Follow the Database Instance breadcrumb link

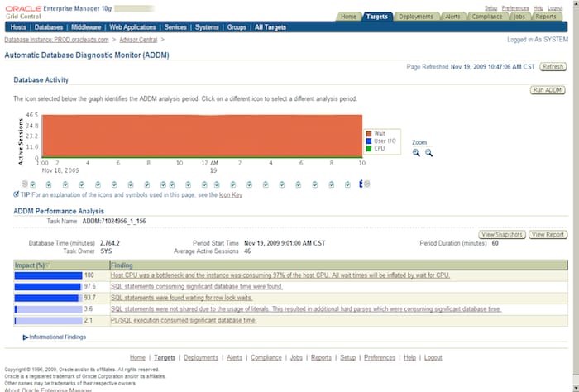click(x=56, y=40)
